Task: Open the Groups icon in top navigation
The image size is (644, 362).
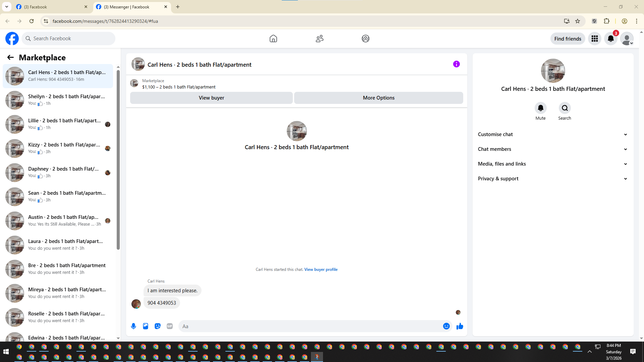Action: tap(366, 39)
